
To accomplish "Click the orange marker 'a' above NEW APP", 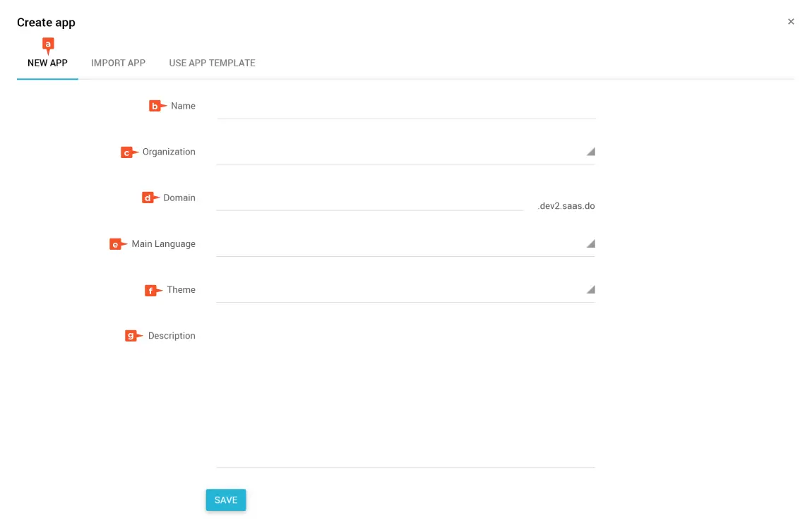I will [48, 44].
